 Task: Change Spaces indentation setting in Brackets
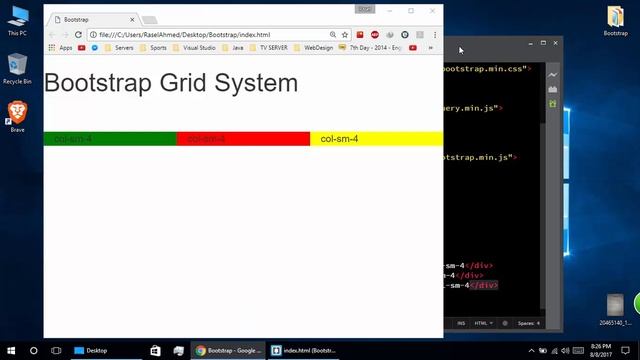(x=529, y=323)
